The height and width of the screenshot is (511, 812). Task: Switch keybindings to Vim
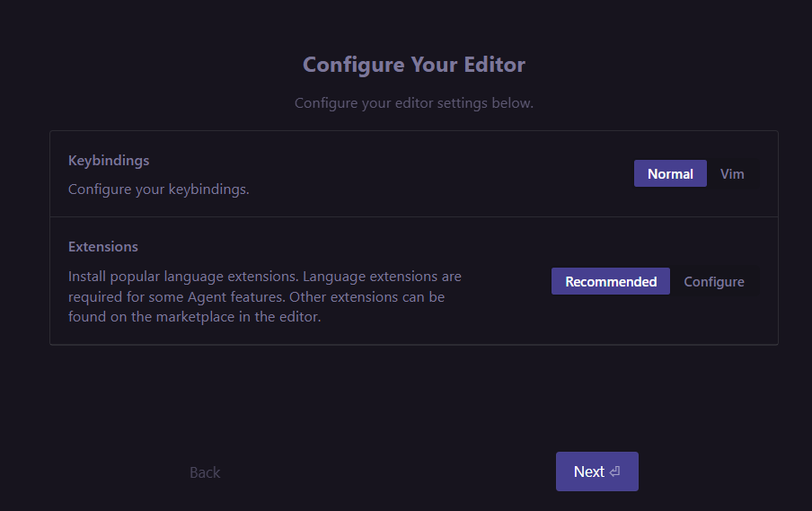732,173
